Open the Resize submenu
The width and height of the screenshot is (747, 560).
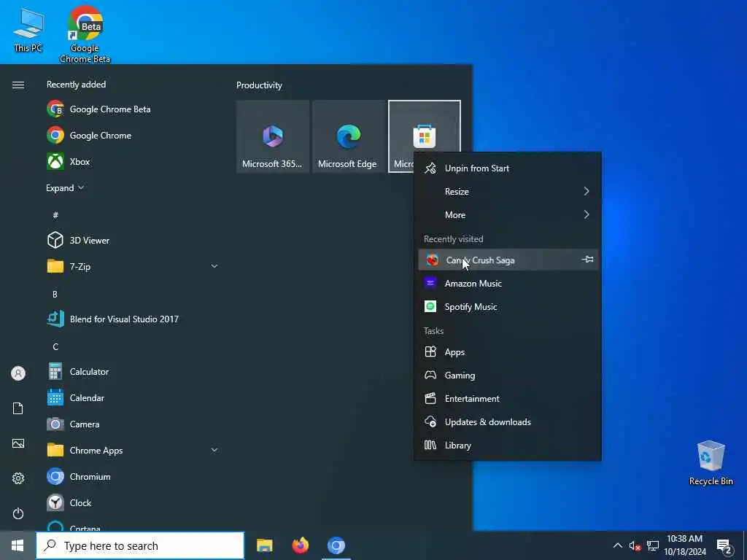point(508,192)
